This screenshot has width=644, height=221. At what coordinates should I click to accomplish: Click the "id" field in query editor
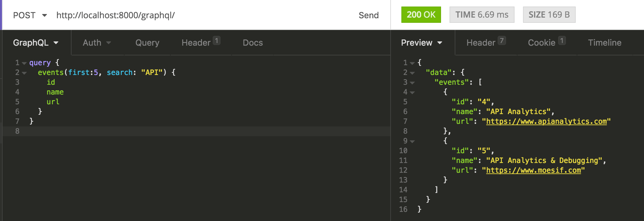point(51,82)
